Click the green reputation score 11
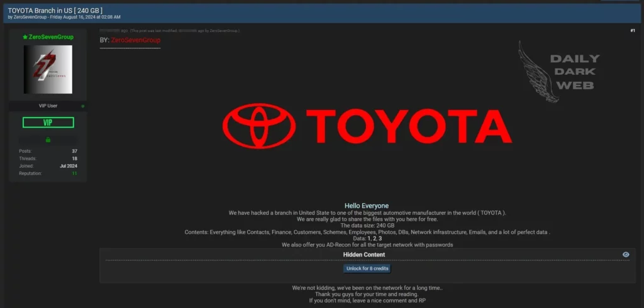Image resolution: width=644 pixels, height=308 pixels. tap(74, 173)
